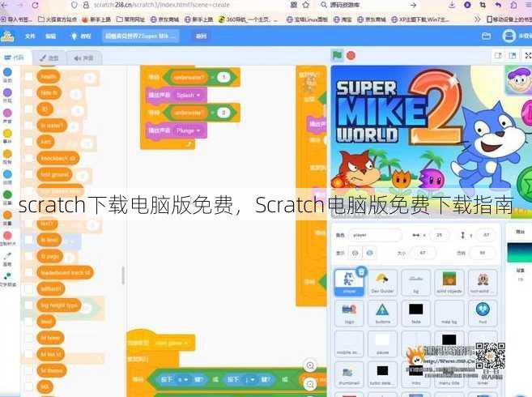Select the 'solid objects' sprite thumbnail
Screen dimensions: 532x397
click(x=449, y=282)
